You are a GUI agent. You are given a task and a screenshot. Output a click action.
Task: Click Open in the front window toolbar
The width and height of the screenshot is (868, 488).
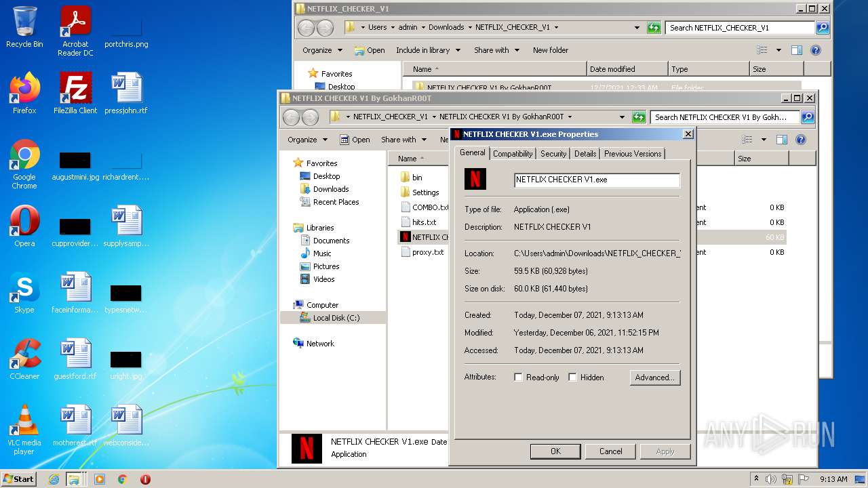355,140
